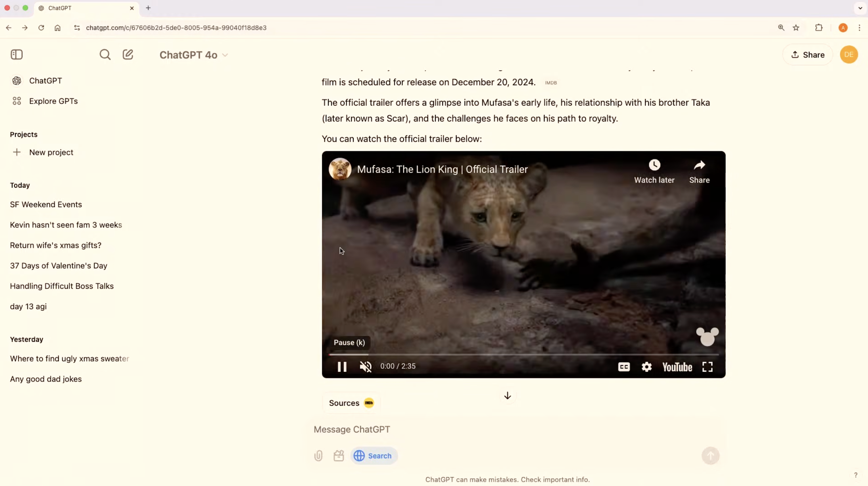The height and width of the screenshot is (486, 868).
Task: Open YouTube video settings gear
Action: click(x=646, y=367)
